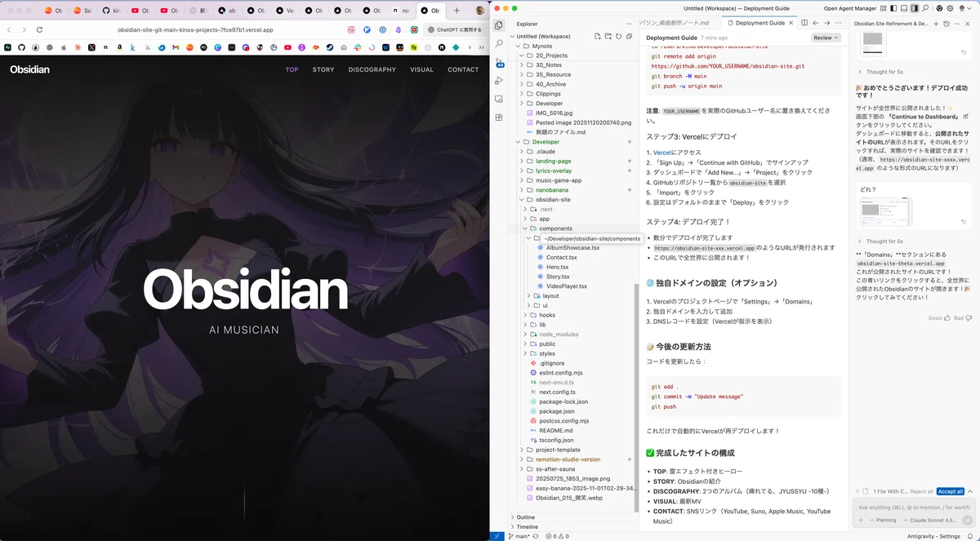Open Hero.tsx in the file tree
Screen dimensions: 980x541
558,267
